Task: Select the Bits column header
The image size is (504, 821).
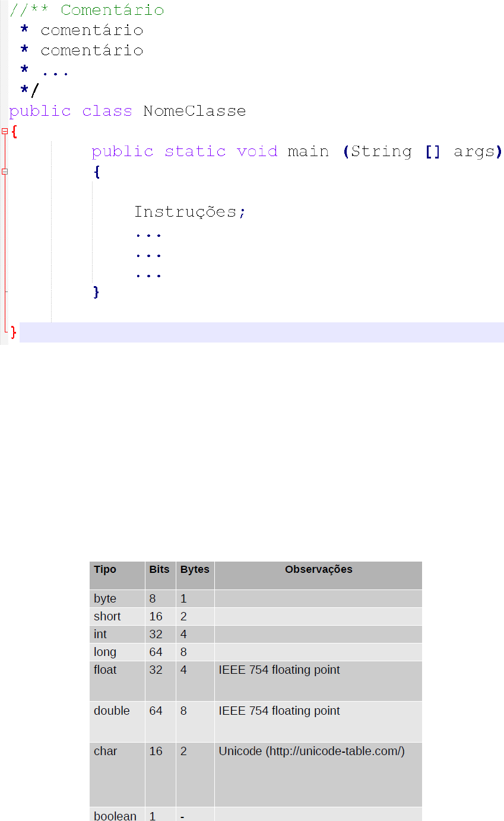Action: (159, 569)
